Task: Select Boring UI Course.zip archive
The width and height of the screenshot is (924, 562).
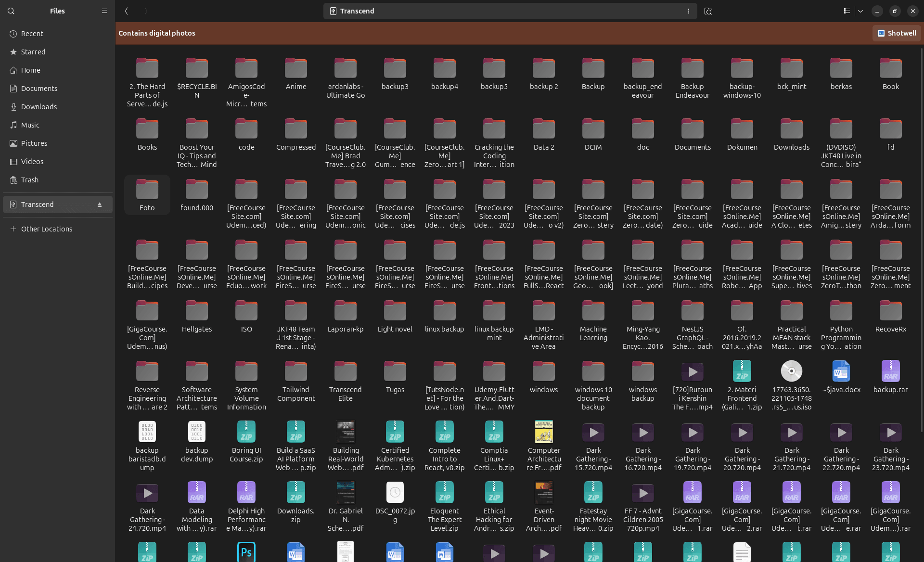Action: click(x=246, y=442)
